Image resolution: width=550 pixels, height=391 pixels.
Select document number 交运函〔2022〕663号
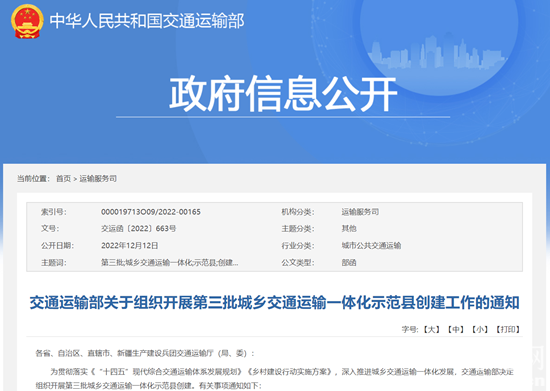pos(139,229)
